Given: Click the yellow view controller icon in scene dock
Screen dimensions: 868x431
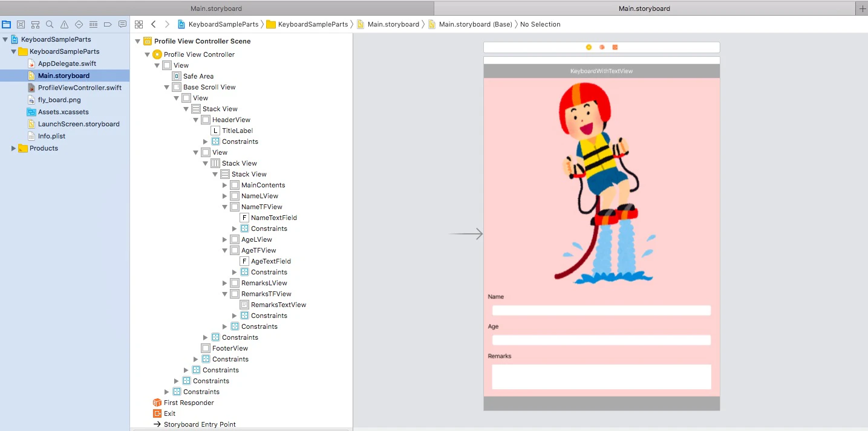Looking at the screenshot, I should 589,47.
